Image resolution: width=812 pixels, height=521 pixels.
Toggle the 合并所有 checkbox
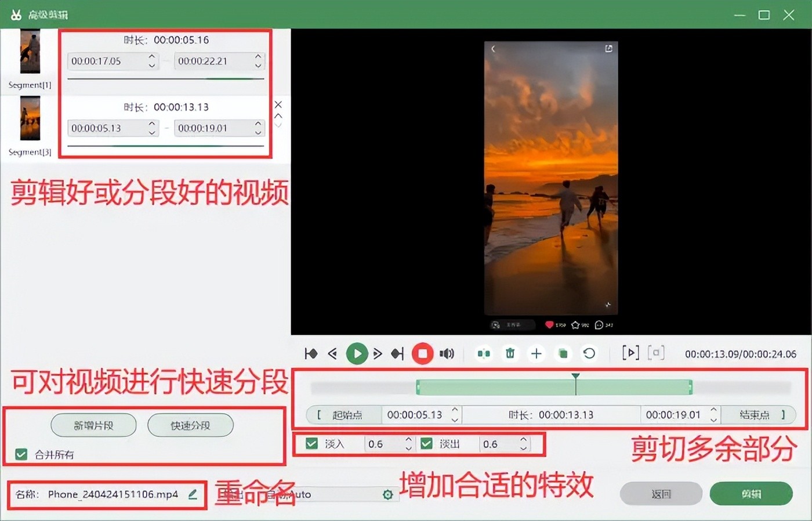(21, 454)
